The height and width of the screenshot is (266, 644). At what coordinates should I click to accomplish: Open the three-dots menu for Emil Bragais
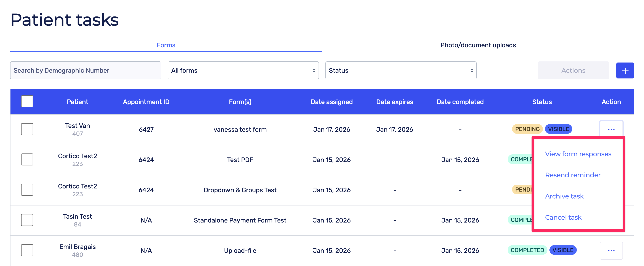611,250
